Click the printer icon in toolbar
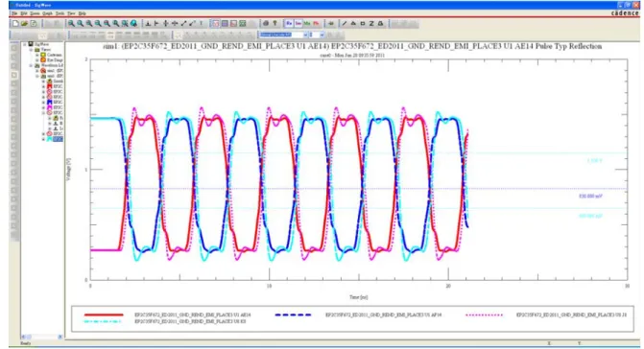The image size is (644, 349). click(x=266, y=24)
